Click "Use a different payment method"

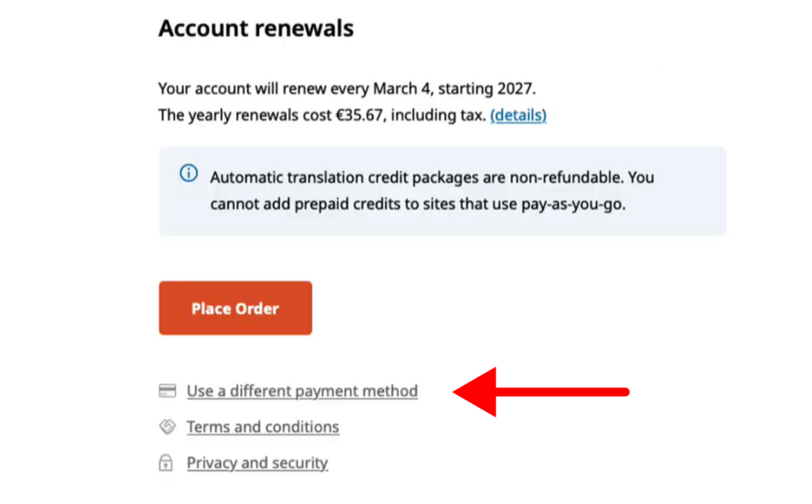(301, 390)
